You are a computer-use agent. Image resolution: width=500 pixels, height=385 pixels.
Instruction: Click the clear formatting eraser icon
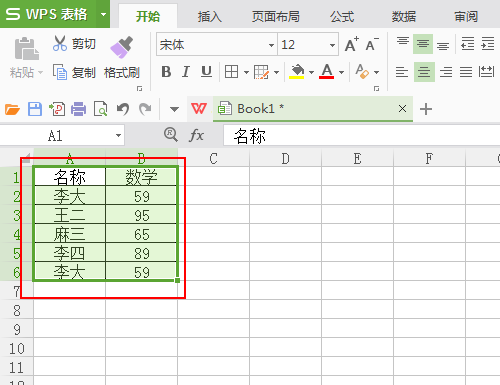(x=362, y=71)
